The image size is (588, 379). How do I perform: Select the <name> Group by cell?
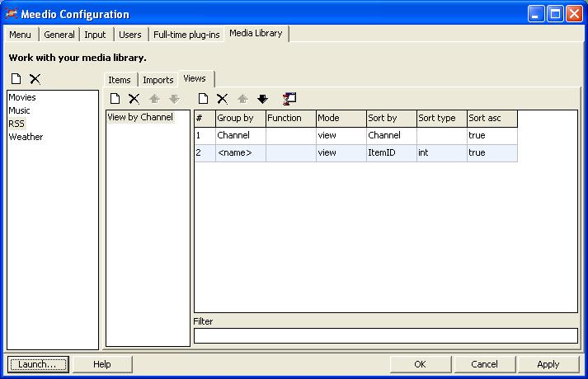240,152
